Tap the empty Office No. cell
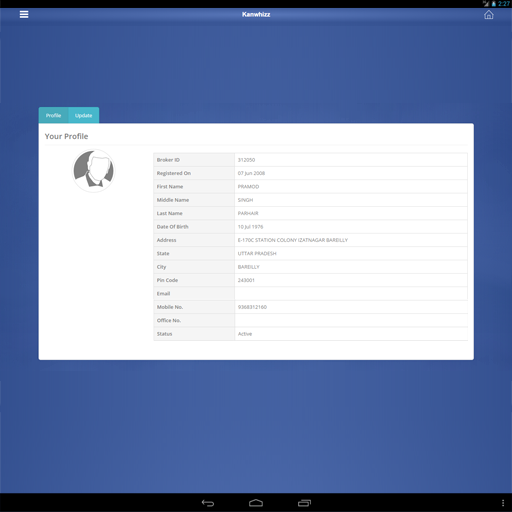 351,320
